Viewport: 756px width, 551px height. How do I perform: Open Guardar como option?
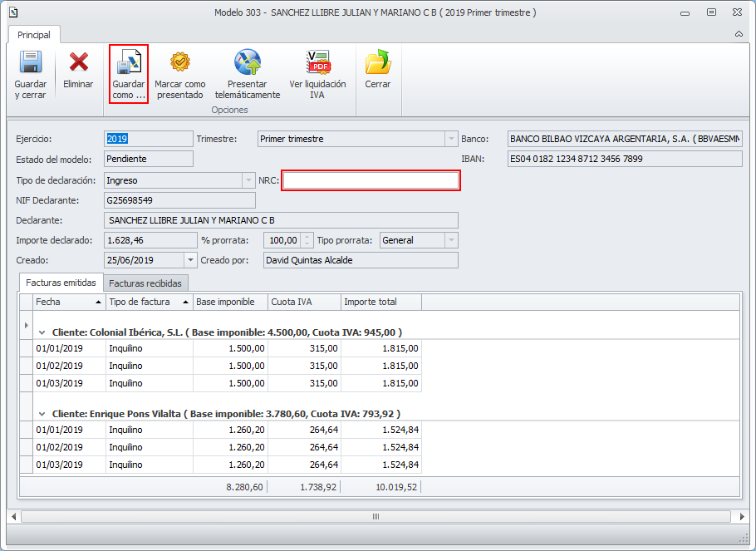click(x=128, y=74)
